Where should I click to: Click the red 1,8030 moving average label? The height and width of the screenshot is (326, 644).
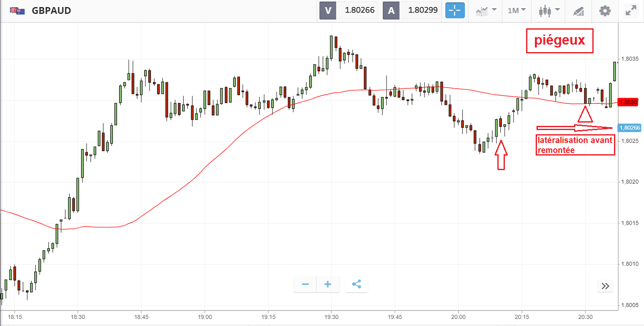pyautogui.click(x=628, y=102)
